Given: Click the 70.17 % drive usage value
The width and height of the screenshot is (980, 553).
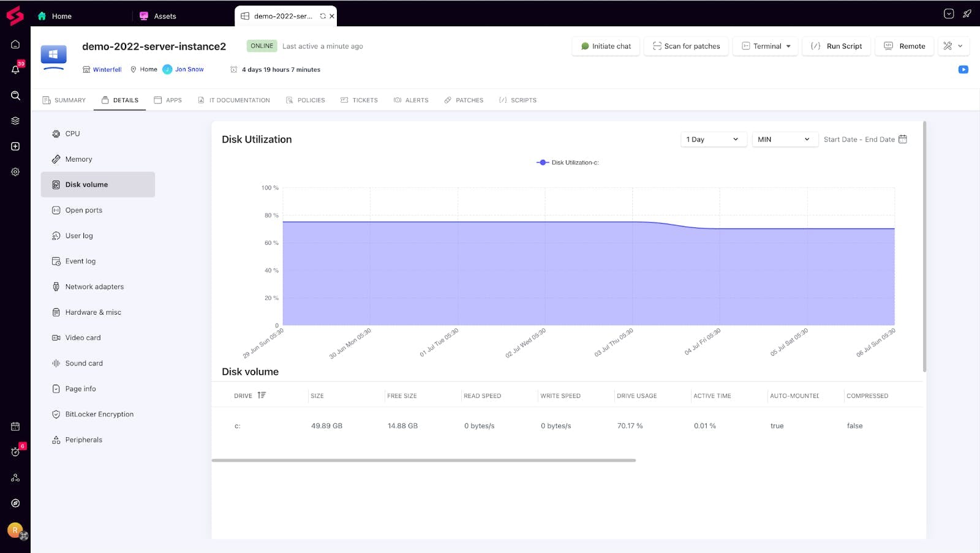Looking at the screenshot, I should pos(630,426).
